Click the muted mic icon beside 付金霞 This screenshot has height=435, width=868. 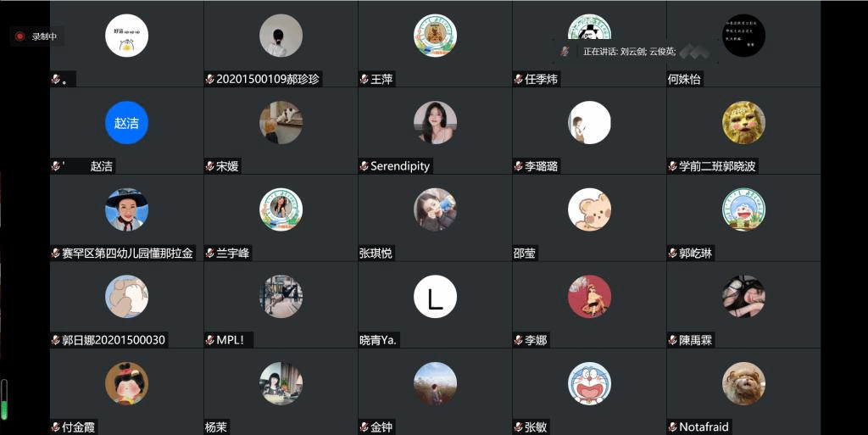[55, 427]
